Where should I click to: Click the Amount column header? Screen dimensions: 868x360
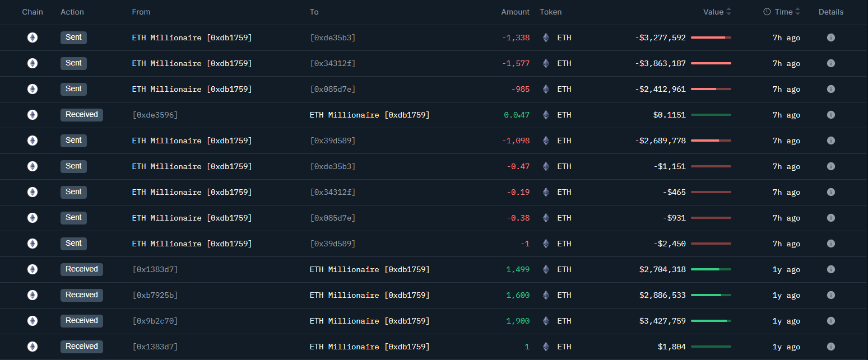tap(515, 12)
